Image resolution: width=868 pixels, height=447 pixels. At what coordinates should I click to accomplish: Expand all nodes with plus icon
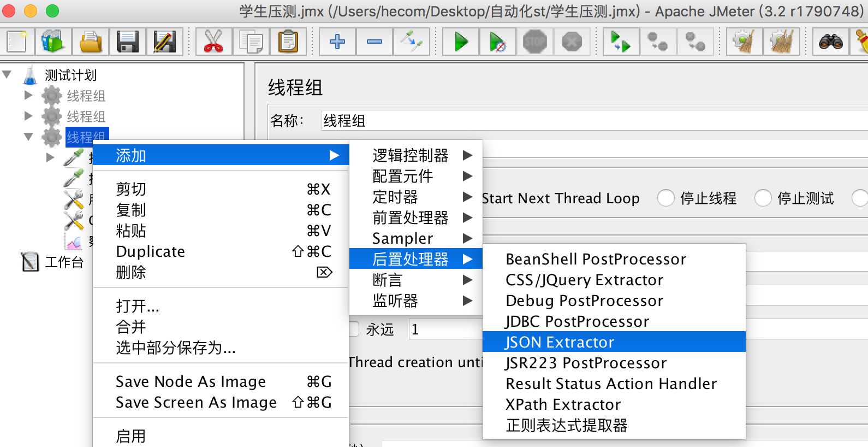pos(337,42)
